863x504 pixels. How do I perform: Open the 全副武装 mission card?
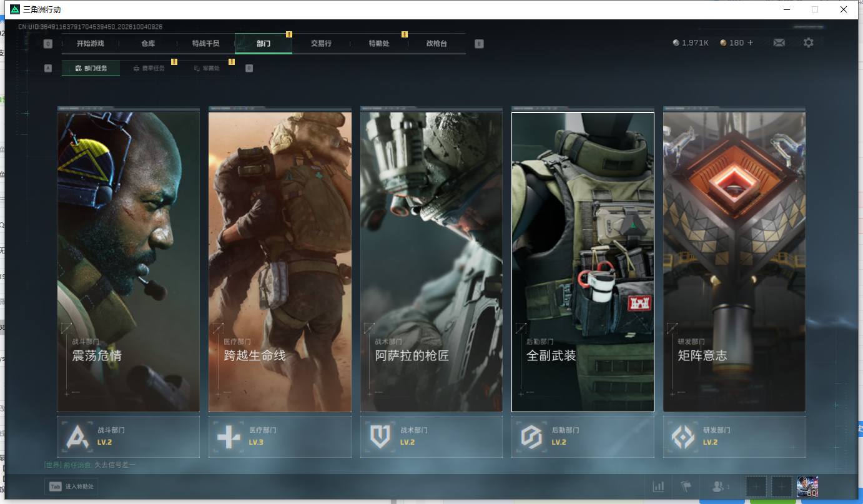[x=583, y=262]
